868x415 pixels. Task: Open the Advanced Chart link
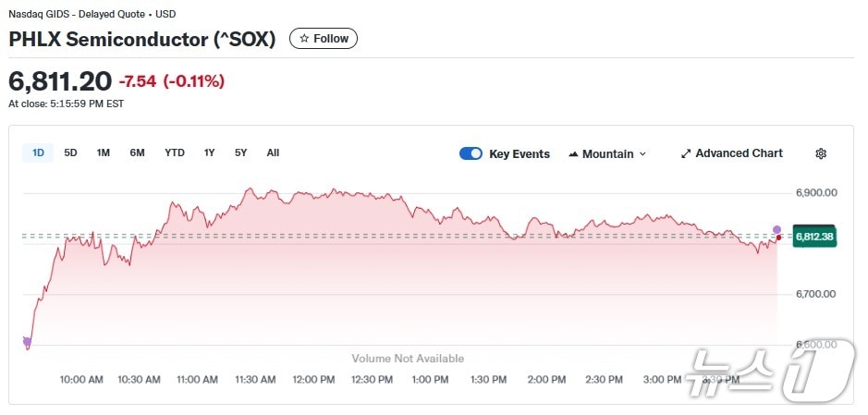click(739, 153)
